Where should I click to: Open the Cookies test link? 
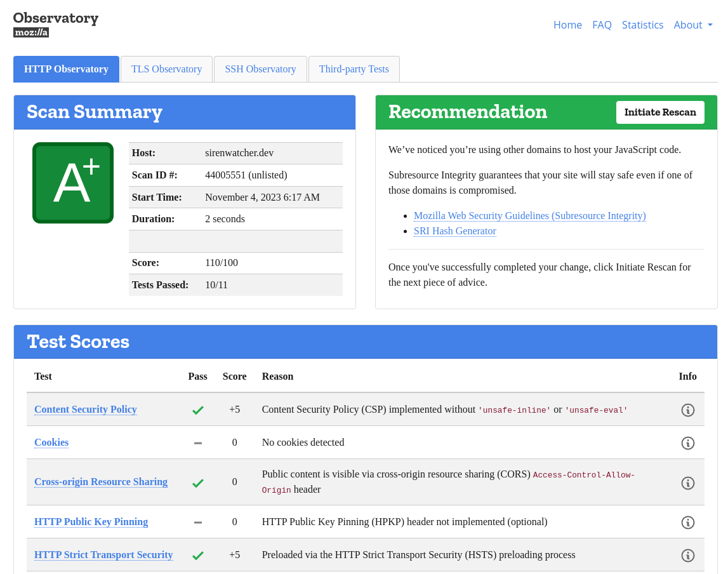(x=51, y=443)
